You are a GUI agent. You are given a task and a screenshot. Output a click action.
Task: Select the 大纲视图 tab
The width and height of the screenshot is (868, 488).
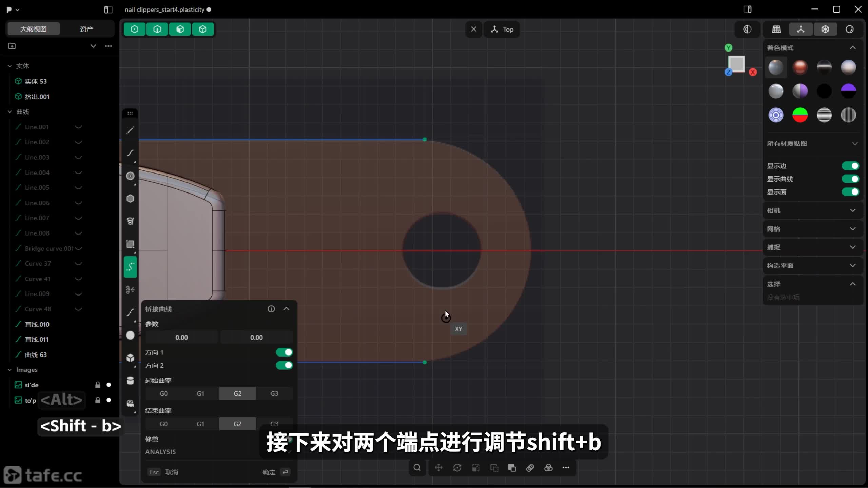click(x=33, y=29)
